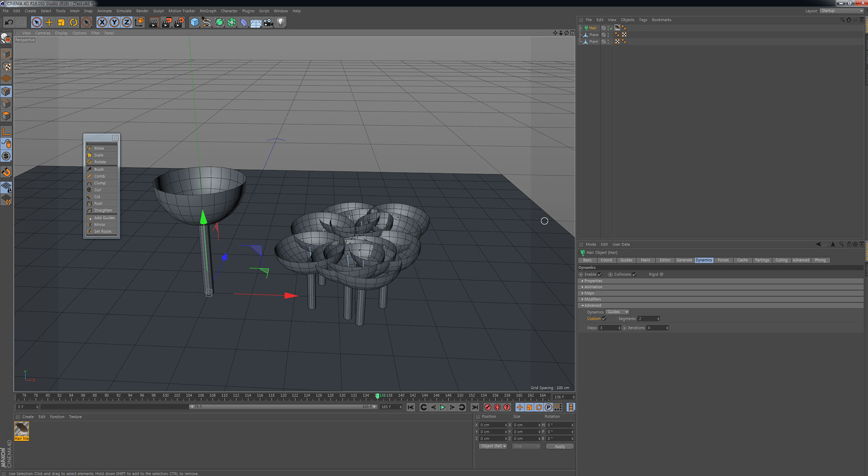The height and width of the screenshot is (476, 868).
Task: Open the Simulate menu
Action: click(123, 11)
